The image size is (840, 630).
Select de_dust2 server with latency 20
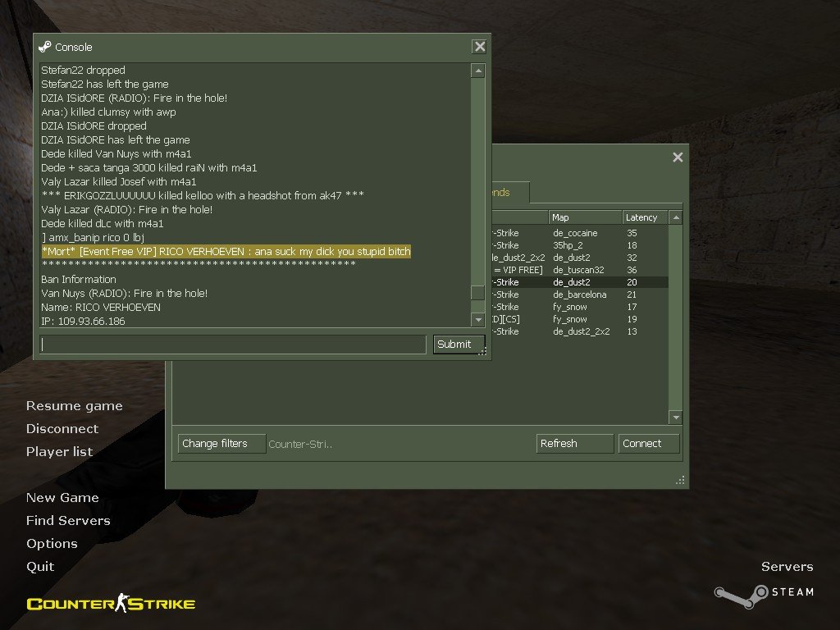point(580,282)
